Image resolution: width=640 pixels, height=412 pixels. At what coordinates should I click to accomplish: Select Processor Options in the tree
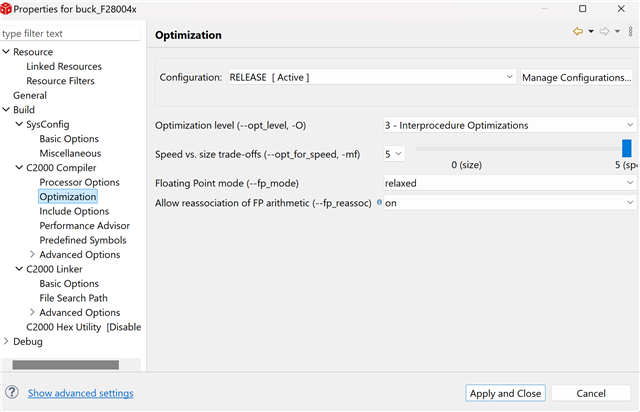pyautogui.click(x=79, y=182)
